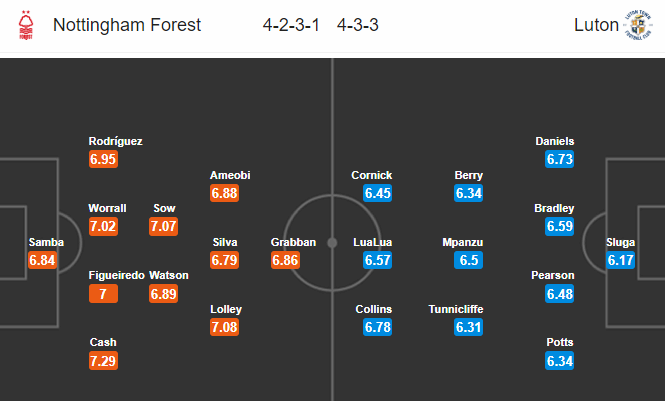Select Sow's 7.07 rating badge
665x401 pixels.
click(164, 226)
